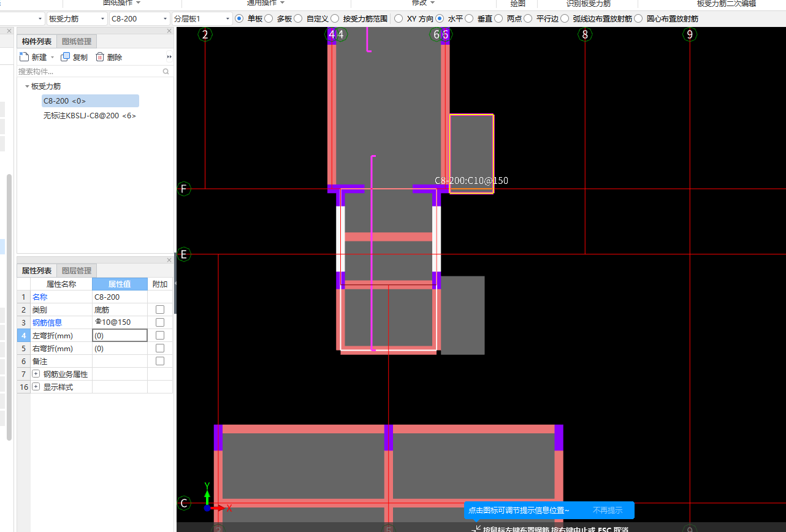Screen dimensions: 786x532
Task: Tick the 附加 checkbox for 备注
Action: [160, 361]
